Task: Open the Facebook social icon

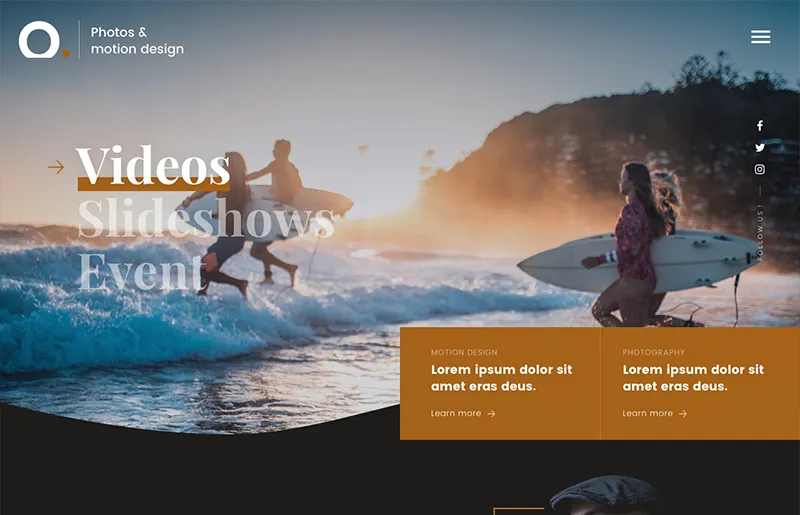Action: (759, 126)
